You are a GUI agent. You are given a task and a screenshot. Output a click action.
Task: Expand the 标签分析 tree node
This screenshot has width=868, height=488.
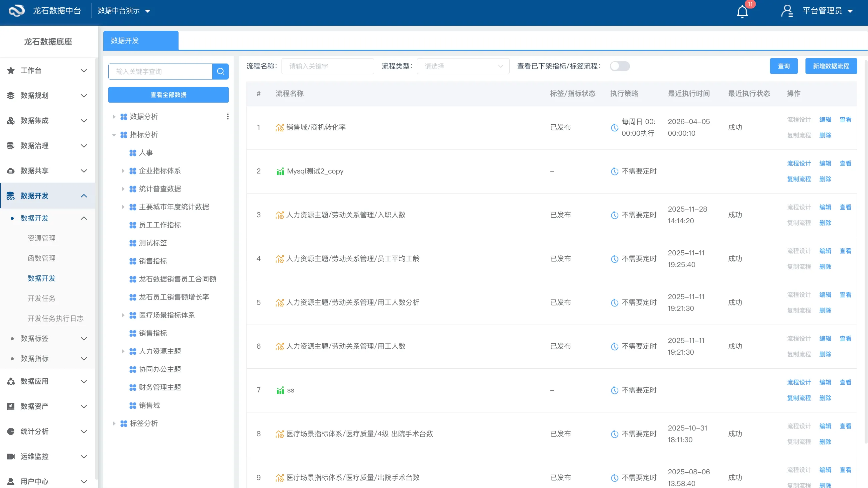(114, 423)
